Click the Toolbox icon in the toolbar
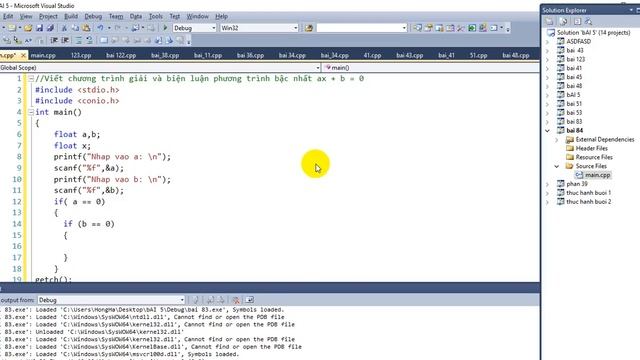 [461, 28]
